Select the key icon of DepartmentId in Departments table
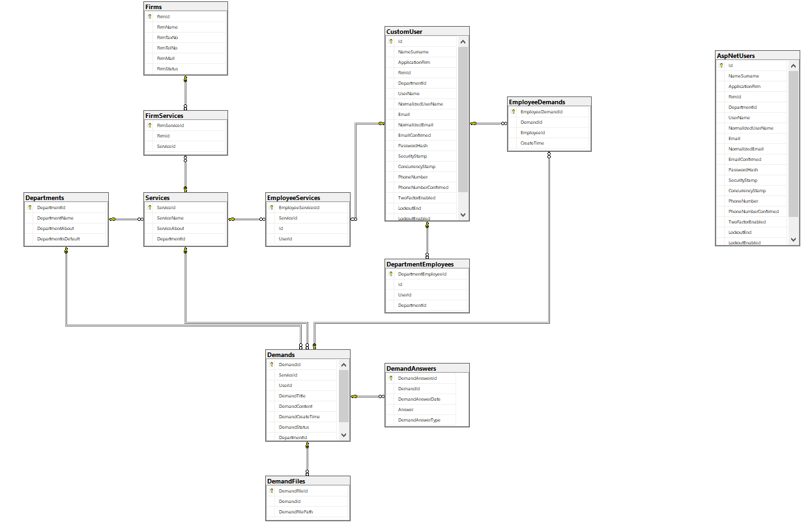Image resolution: width=812 pixels, height=531 pixels. point(29,207)
